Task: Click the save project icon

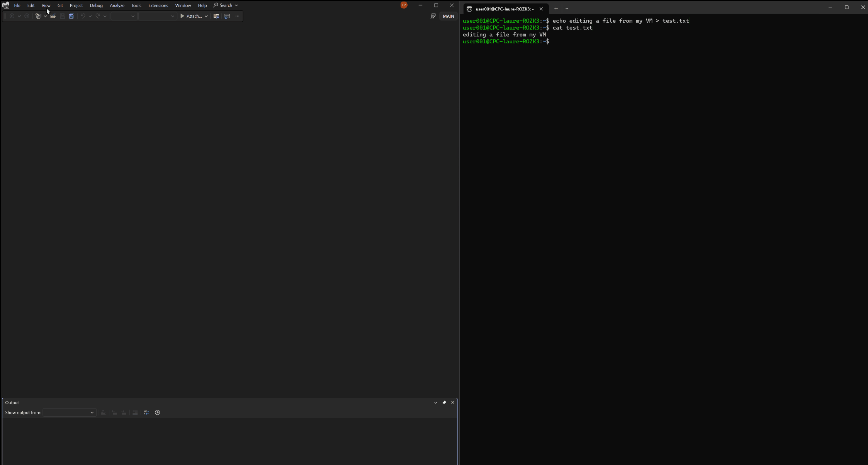Action: point(71,16)
